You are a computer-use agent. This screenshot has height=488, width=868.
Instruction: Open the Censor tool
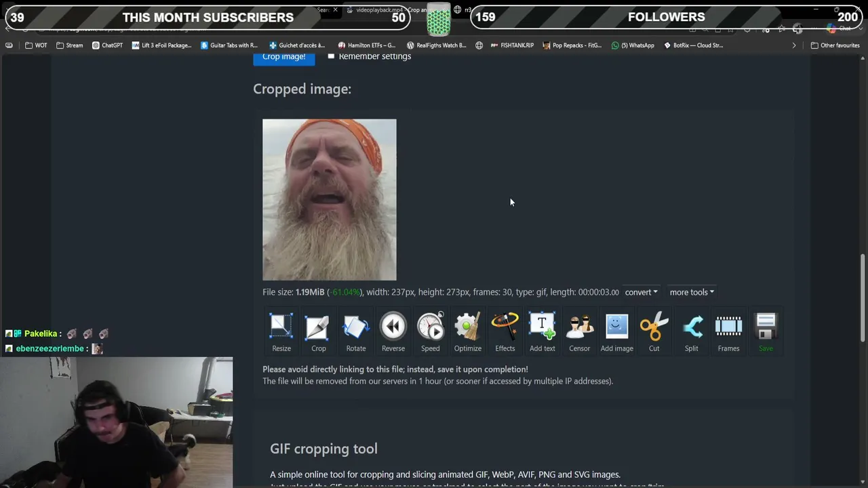580,332
